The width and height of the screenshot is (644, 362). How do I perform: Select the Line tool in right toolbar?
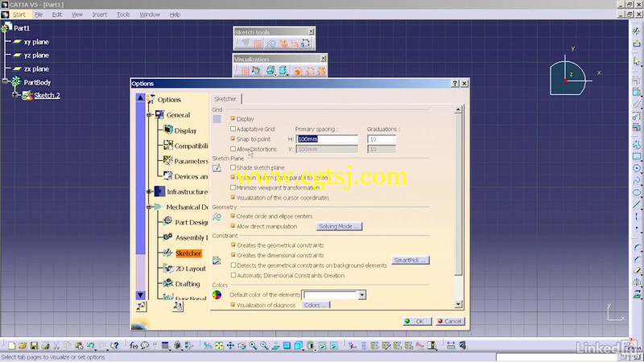pos(637,204)
